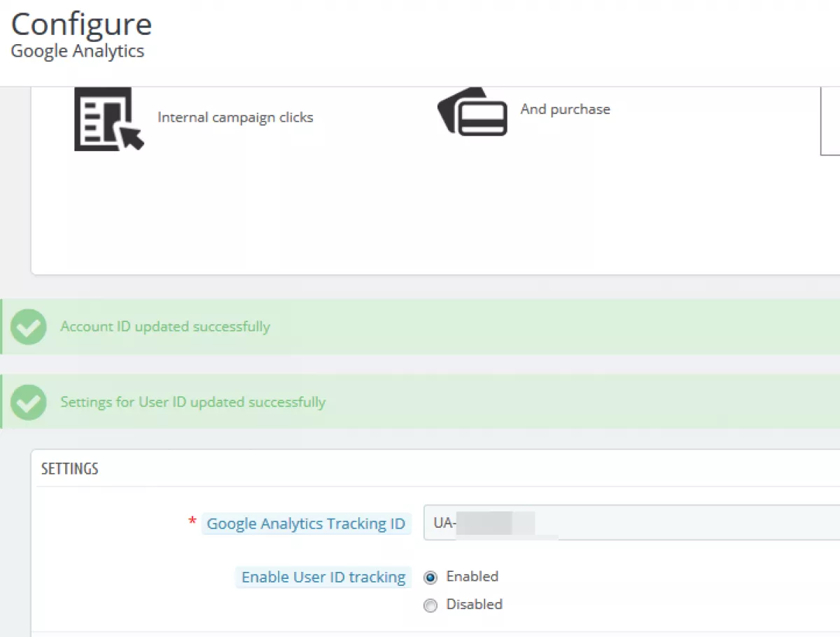The image size is (840, 637).
Task: Select the Enabled radio button
Action: [431, 577]
